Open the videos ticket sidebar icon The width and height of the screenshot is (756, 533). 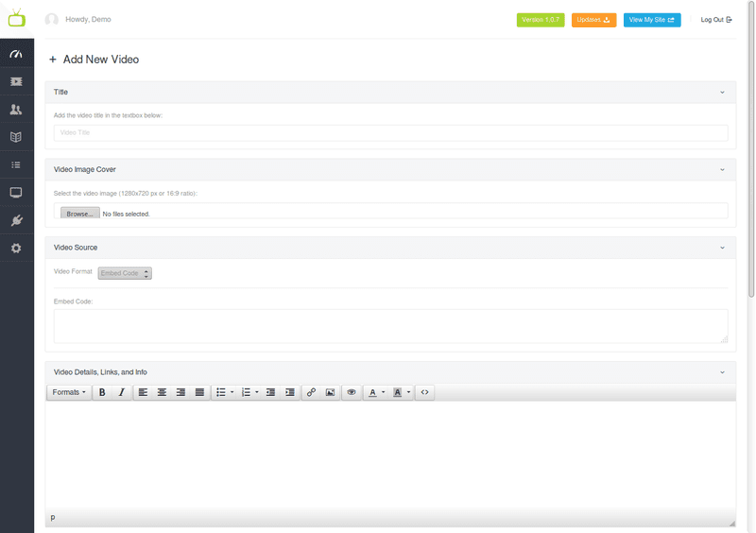16,81
